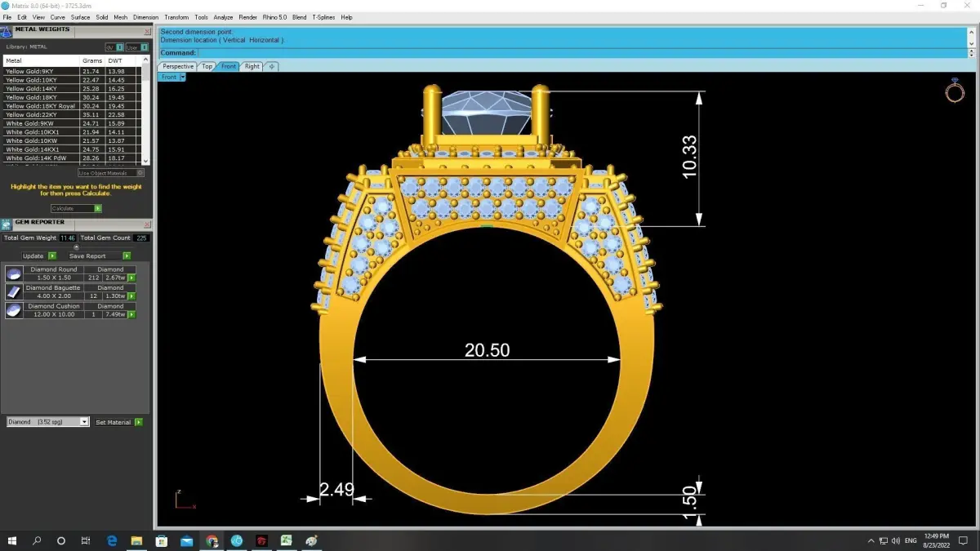The image size is (980, 551).
Task: Open Microsoft Store from taskbar
Action: pyautogui.click(x=162, y=541)
